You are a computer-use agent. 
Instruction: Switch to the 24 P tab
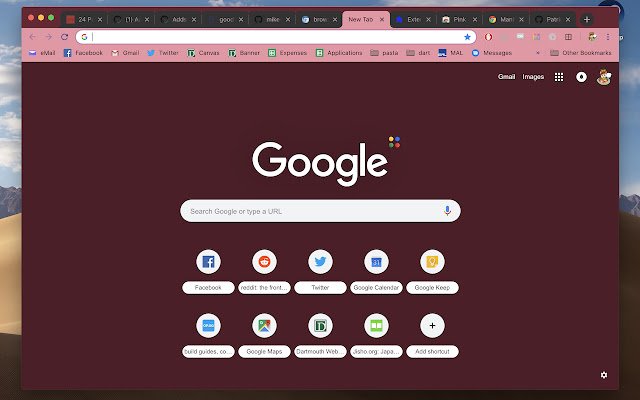point(84,19)
